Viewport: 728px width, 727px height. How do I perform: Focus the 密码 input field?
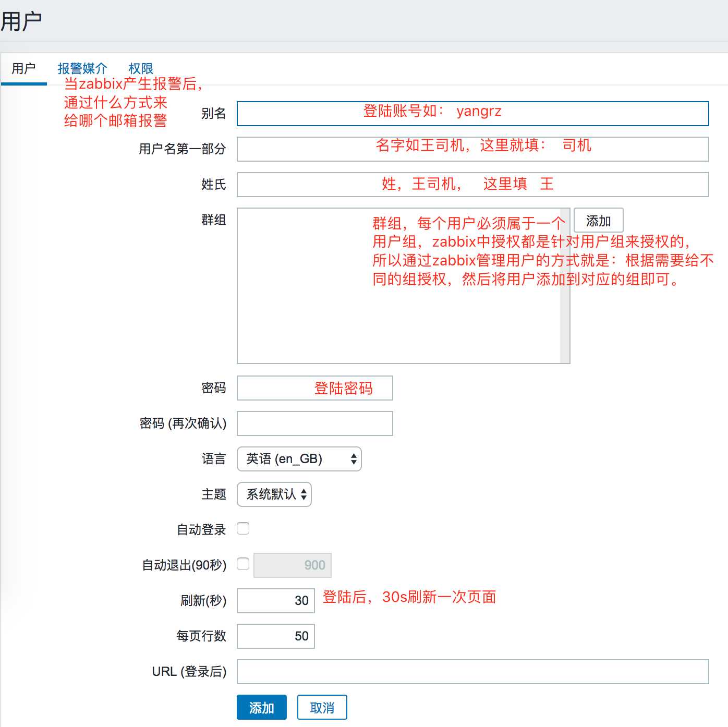[314, 388]
